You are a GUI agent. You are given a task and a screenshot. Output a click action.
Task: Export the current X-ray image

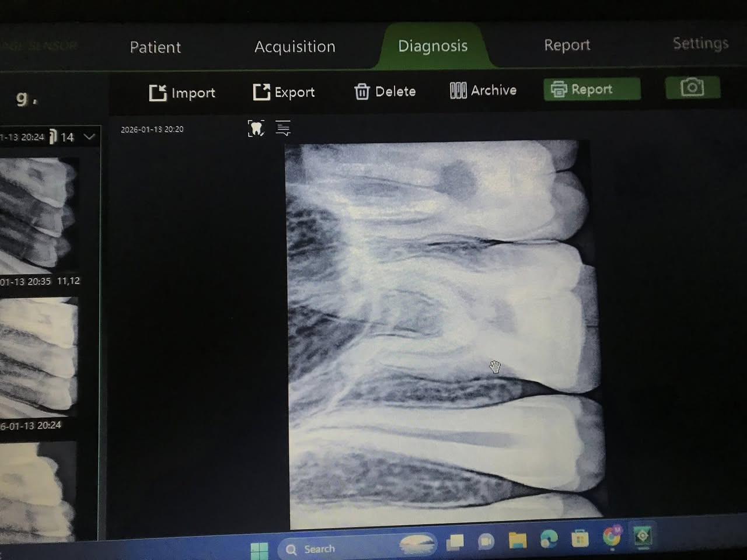click(x=284, y=92)
